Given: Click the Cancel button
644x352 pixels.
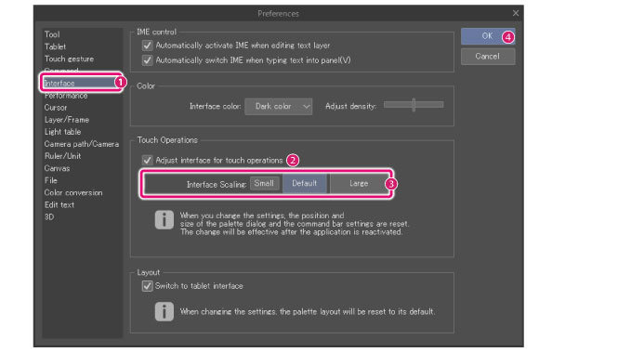Looking at the screenshot, I should (488, 57).
